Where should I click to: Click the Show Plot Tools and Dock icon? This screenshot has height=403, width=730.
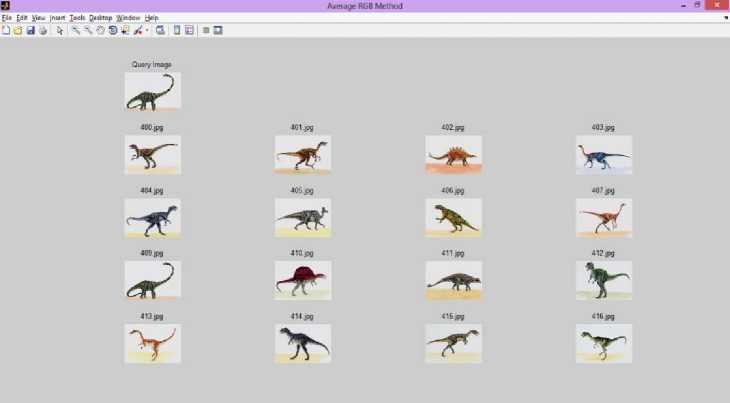(217, 30)
